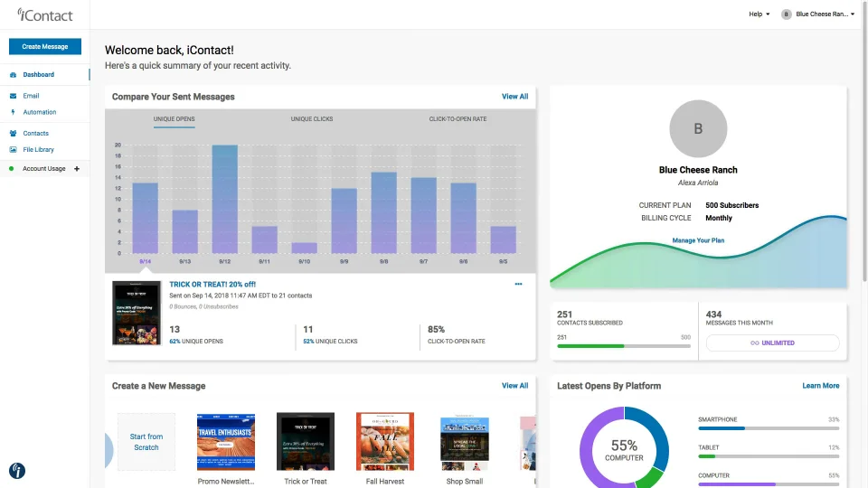Screen dimensions: 868x488
Task: Click the 85% click-to-open rate value
Action: coord(436,329)
